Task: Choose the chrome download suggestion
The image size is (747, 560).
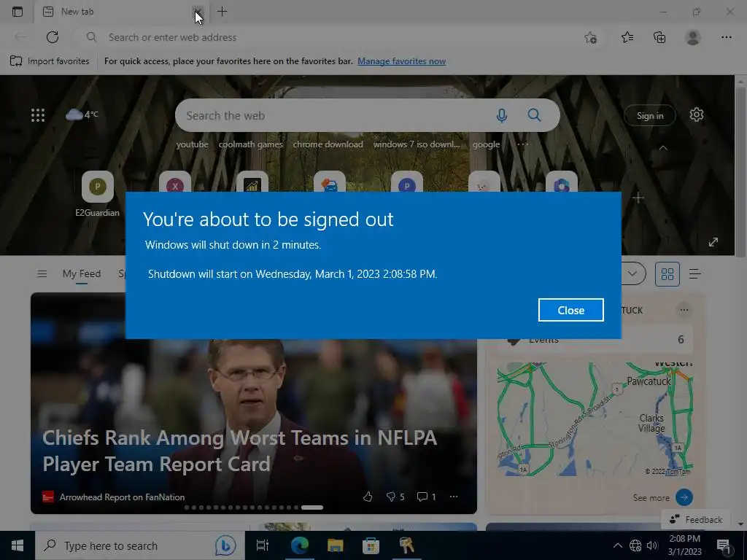Action: (328, 144)
